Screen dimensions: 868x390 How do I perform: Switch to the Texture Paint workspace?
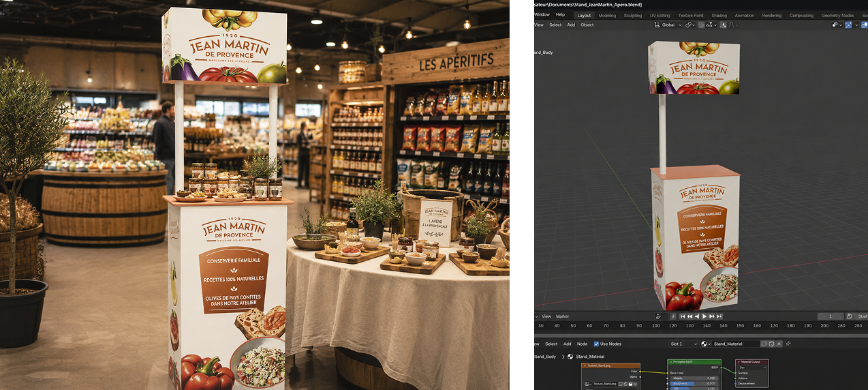[691, 15]
